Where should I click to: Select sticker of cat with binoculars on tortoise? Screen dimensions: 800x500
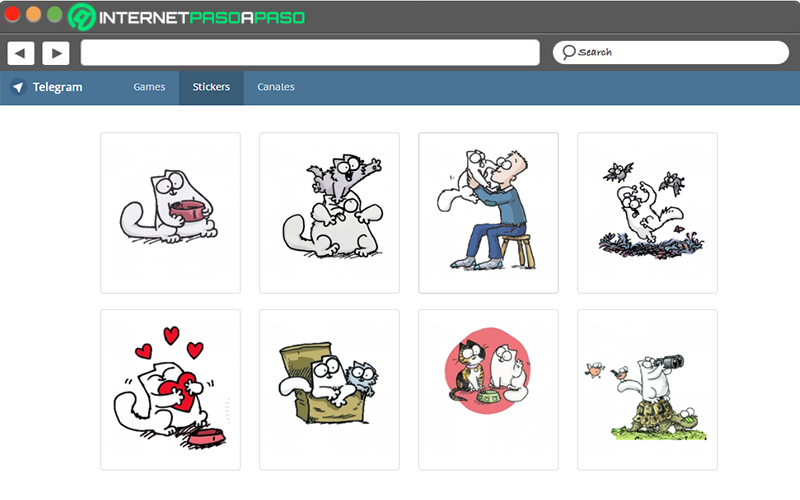pyautogui.click(x=647, y=390)
